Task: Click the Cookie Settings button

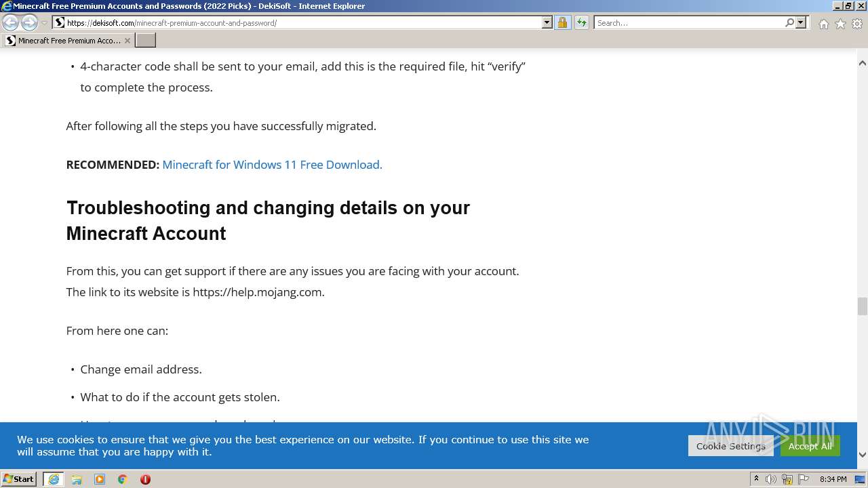Action: (730, 446)
